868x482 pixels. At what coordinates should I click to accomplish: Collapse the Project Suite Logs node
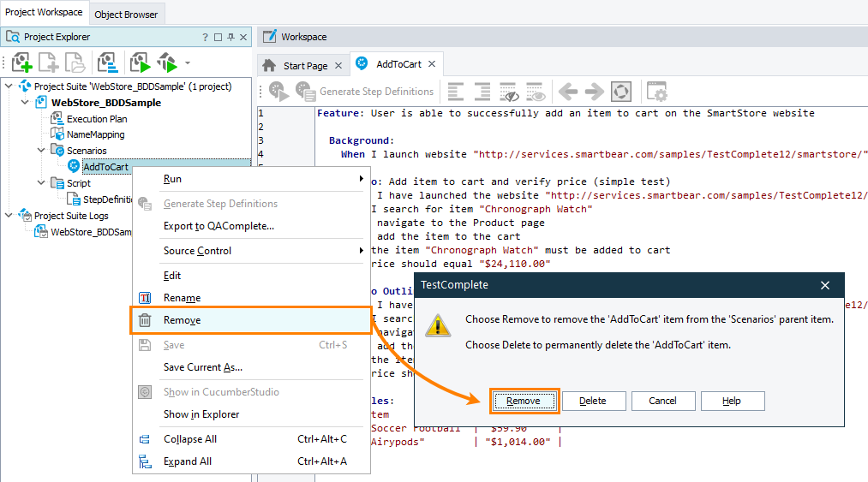tap(9, 216)
